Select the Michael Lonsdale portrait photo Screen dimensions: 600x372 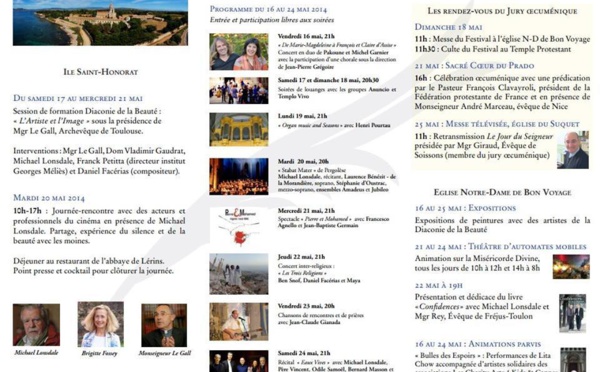pos(36,325)
